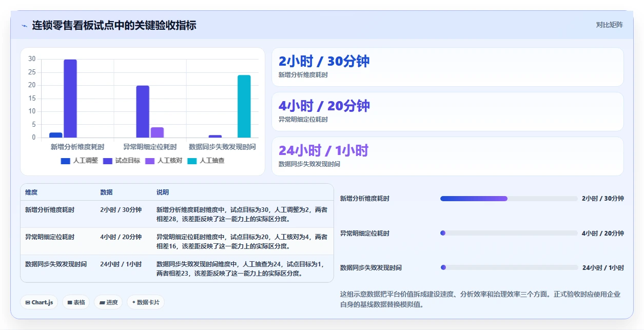Toggle the 人工调整 legend color box
This screenshot has height=330, width=644.
pos(66,161)
